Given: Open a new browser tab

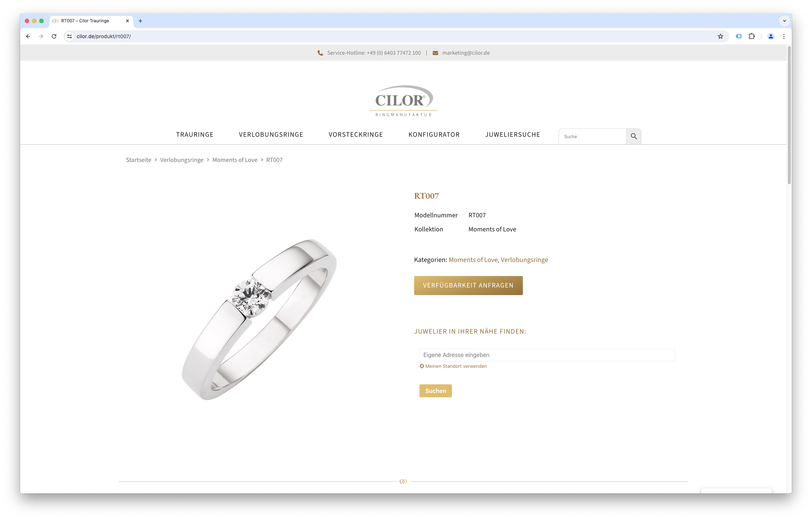Looking at the screenshot, I should tap(140, 21).
